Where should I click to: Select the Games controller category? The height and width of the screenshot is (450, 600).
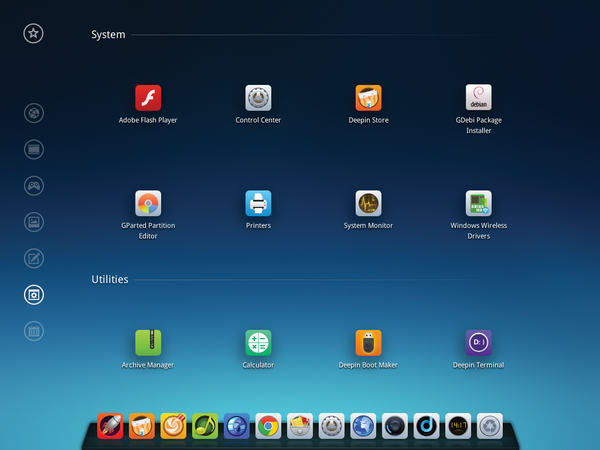(x=34, y=186)
